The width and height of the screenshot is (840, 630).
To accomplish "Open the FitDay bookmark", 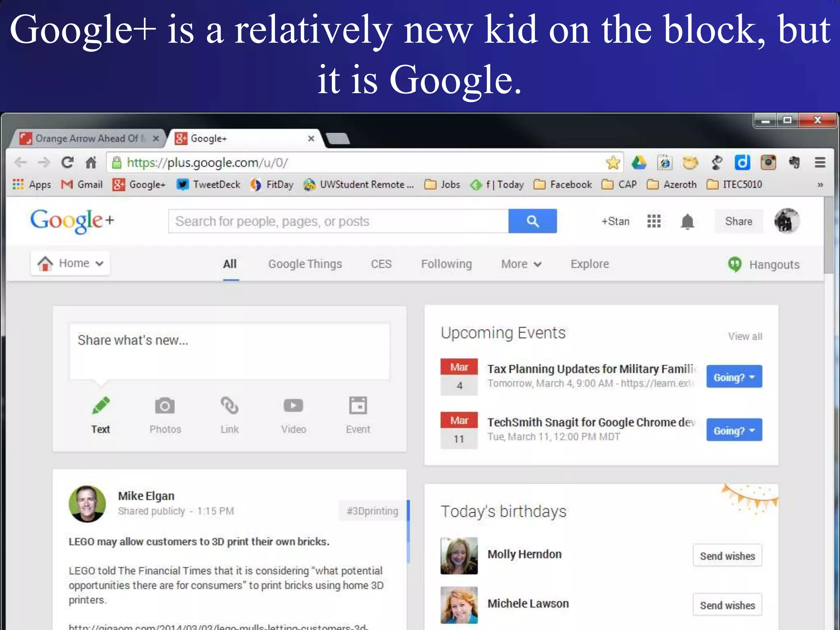I will [x=272, y=185].
